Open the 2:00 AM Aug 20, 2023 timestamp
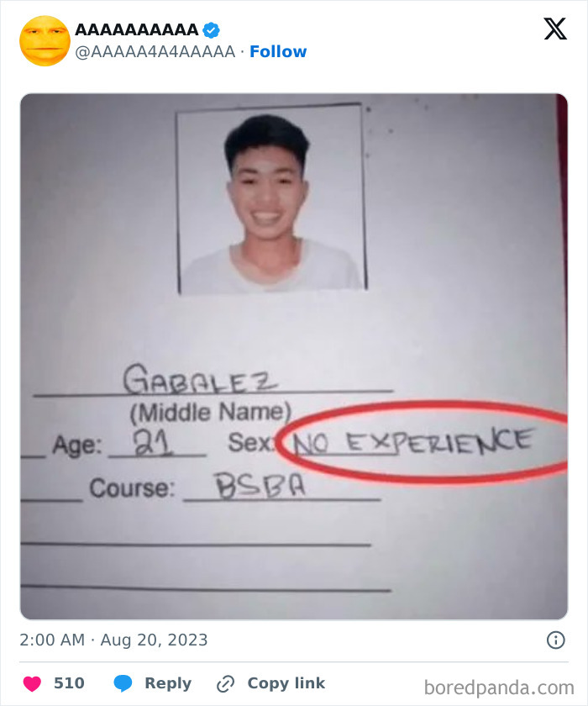This screenshot has width=588, height=706. [113, 640]
